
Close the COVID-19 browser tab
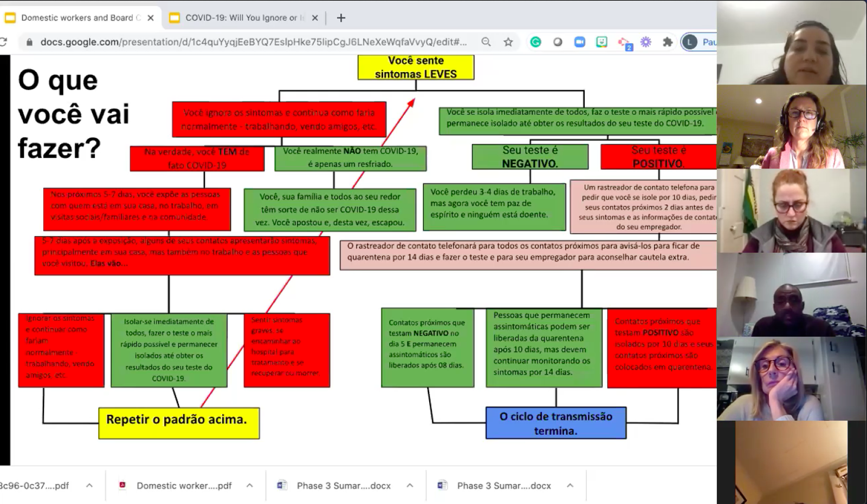(315, 18)
